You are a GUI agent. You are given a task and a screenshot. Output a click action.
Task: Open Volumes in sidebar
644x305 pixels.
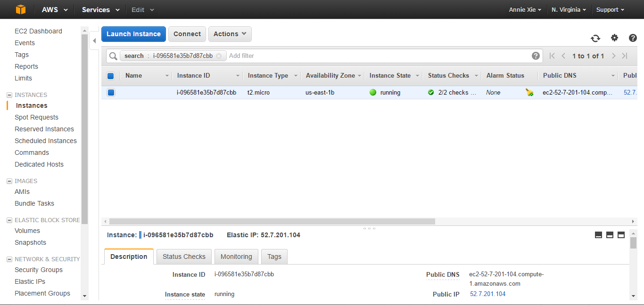tap(27, 231)
